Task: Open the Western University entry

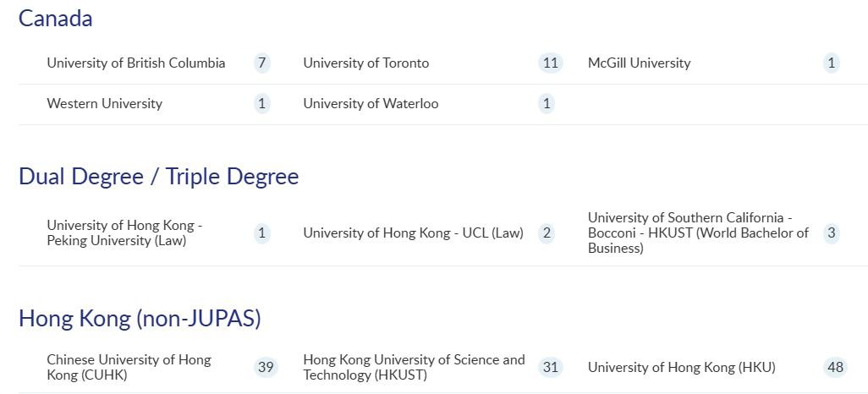Action: pos(104,103)
